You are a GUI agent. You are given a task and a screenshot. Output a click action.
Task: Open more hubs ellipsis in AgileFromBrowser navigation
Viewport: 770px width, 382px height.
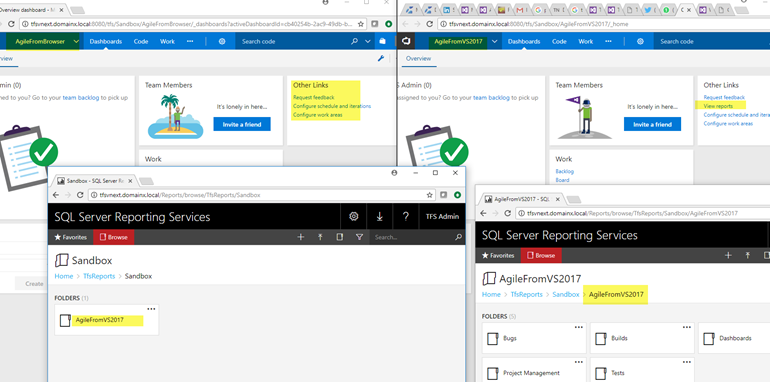pyautogui.click(x=190, y=42)
